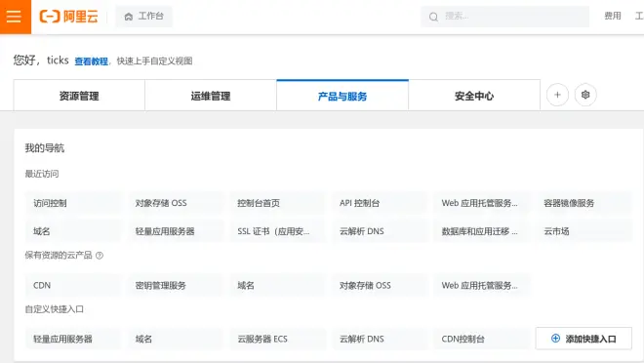The width and height of the screenshot is (644, 363).
Task: Click the 我的导航 heading
Action: pyautogui.click(x=45, y=147)
